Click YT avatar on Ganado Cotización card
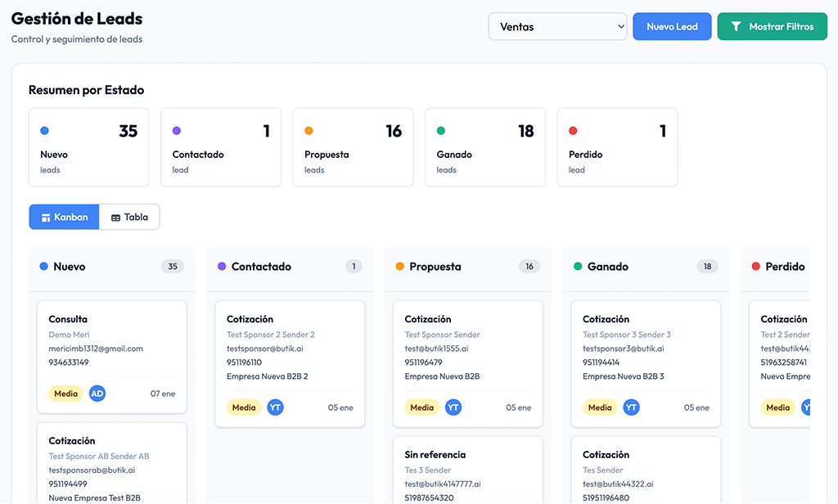Screen dimensions: 838x504 coord(631,407)
